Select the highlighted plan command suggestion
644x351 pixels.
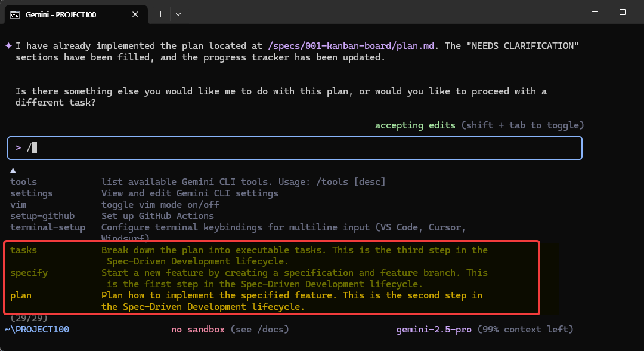click(20, 295)
